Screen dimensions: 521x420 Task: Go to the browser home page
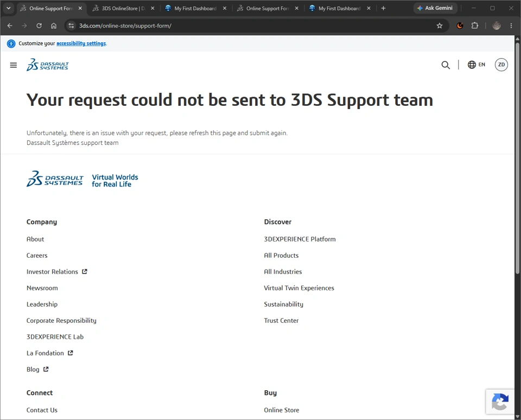tap(54, 26)
